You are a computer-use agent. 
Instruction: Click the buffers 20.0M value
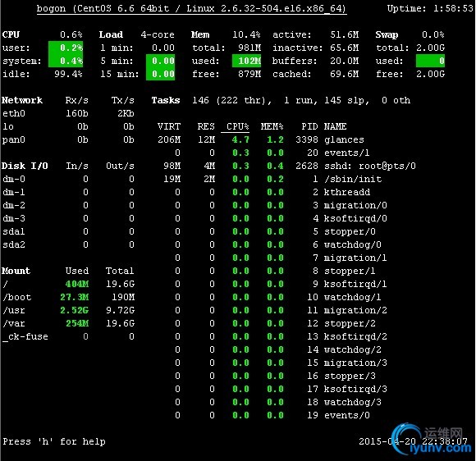tap(345, 61)
